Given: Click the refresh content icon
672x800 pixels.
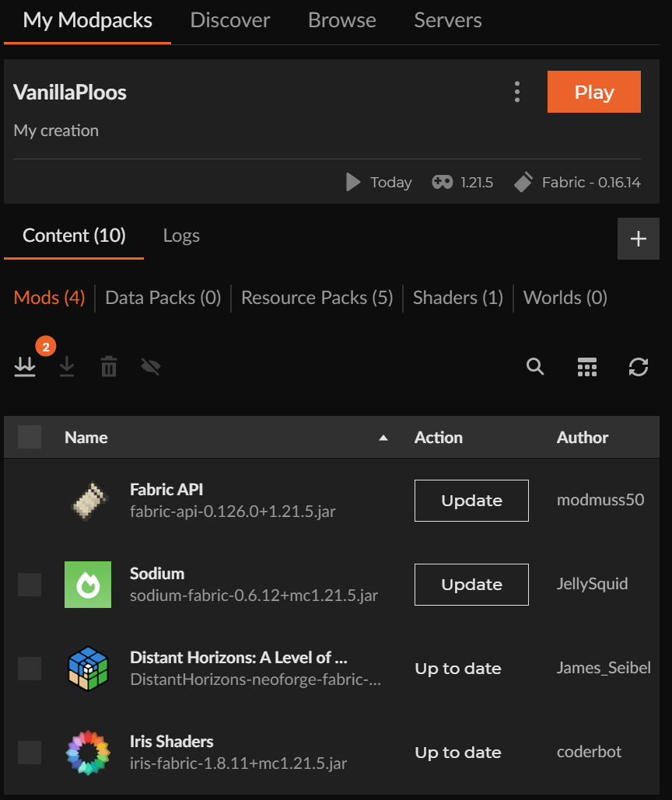Looking at the screenshot, I should [x=639, y=366].
